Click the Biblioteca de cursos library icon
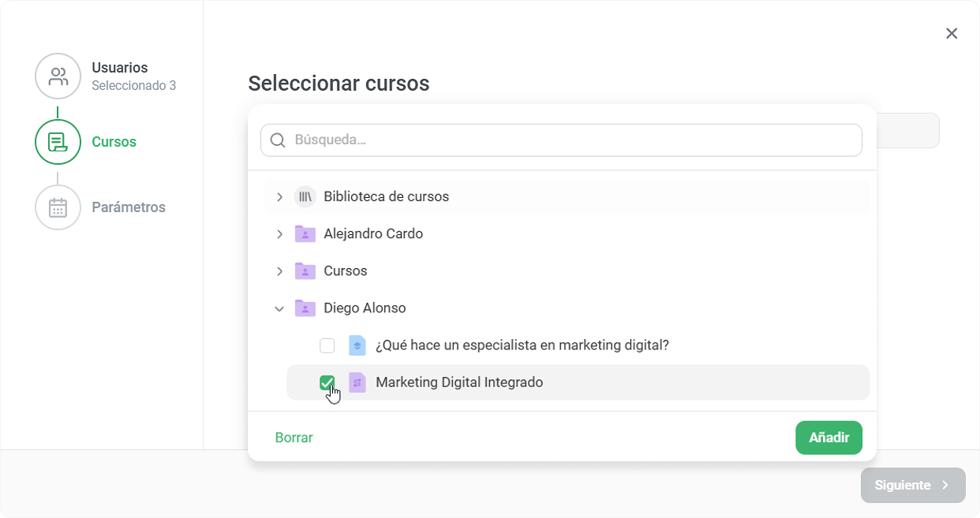The width and height of the screenshot is (980, 518). click(305, 196)
